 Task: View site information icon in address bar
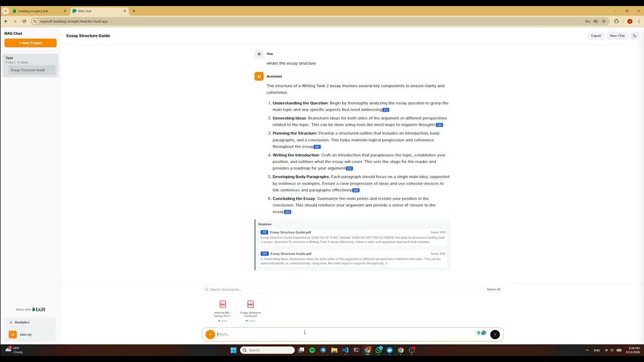click(35, 21)
